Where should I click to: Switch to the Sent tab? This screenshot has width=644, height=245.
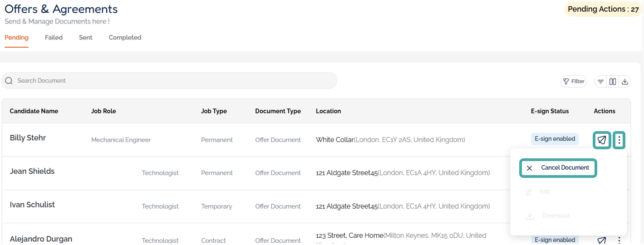85,38
